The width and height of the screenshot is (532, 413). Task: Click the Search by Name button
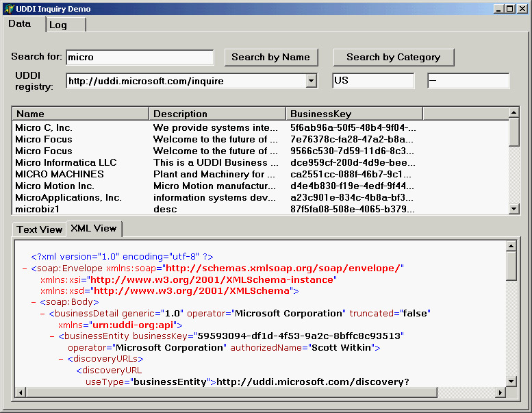[270, 58]
